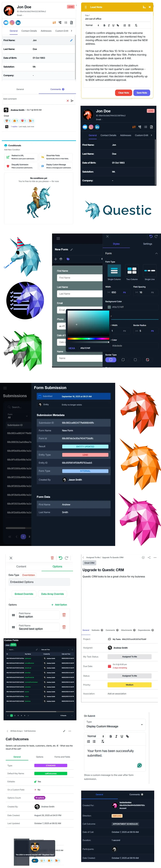This screenshot has width=161, height=868.
Task: Select the Disqualify Submission condition
Action: pyautogui.click(x=21, y=166)
